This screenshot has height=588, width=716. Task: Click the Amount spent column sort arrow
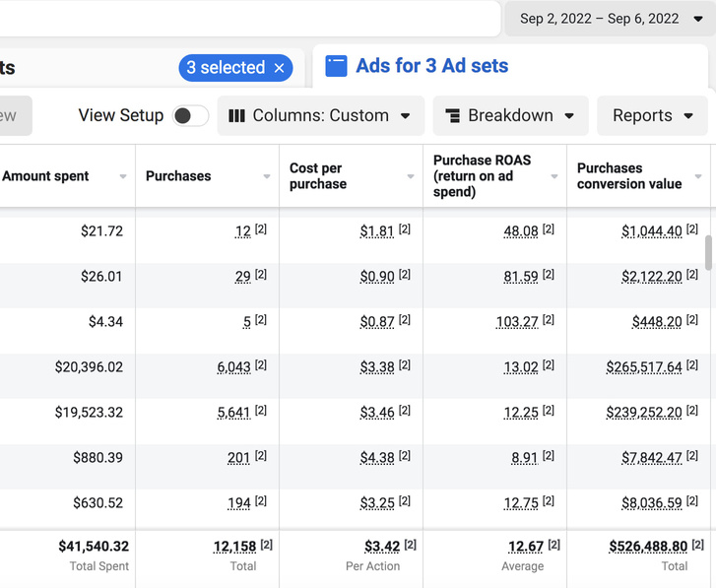point(123,177)
